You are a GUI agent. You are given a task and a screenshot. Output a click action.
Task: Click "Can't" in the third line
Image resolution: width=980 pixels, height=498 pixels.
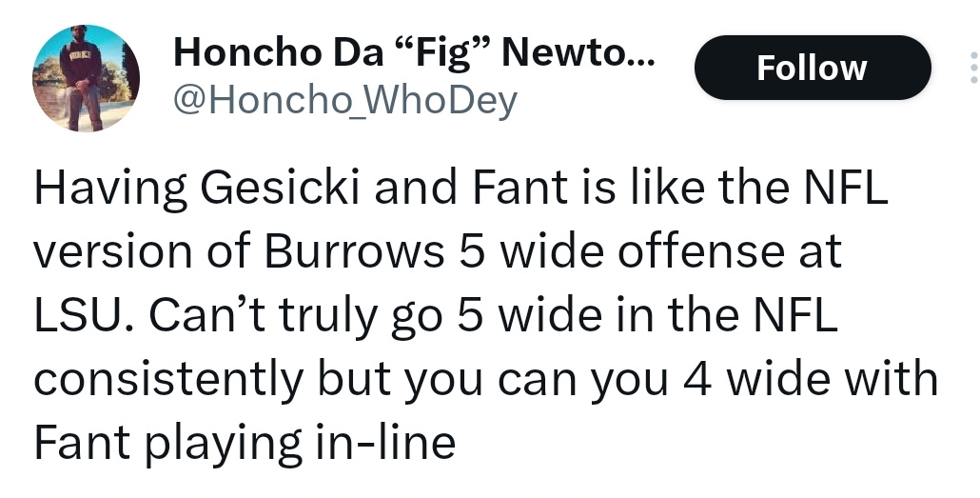click(x=206, y=315)
